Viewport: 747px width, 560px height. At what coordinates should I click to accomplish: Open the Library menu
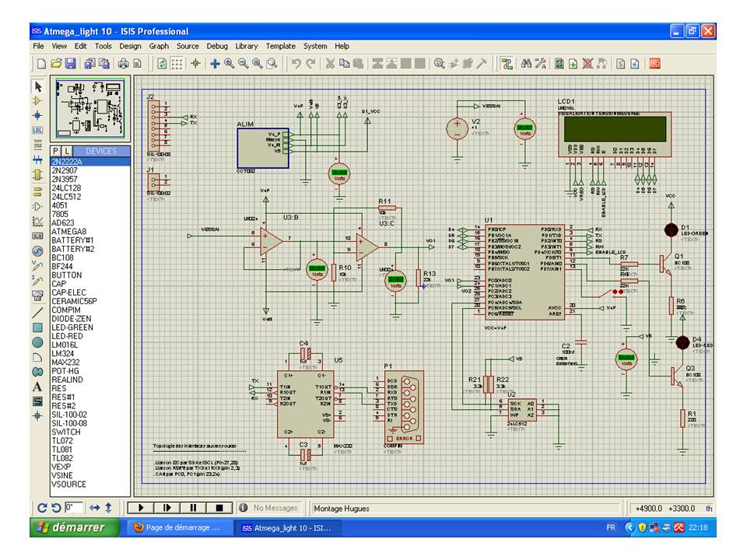pos(247,46)
